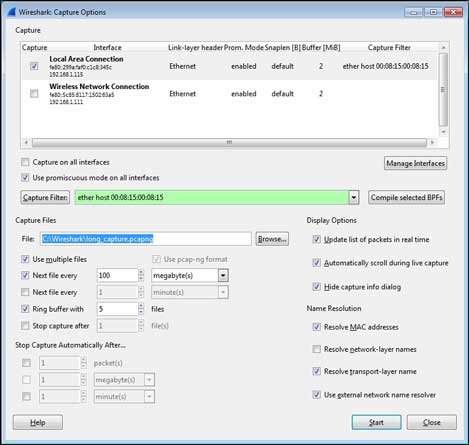Enable stop after megabyte(s) checkbox

(x=26, y=379)
